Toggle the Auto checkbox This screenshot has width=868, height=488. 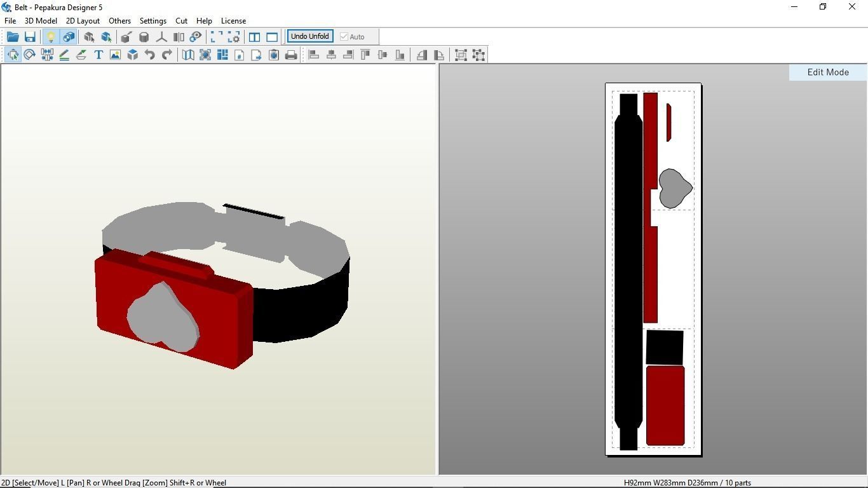(344, 37)
